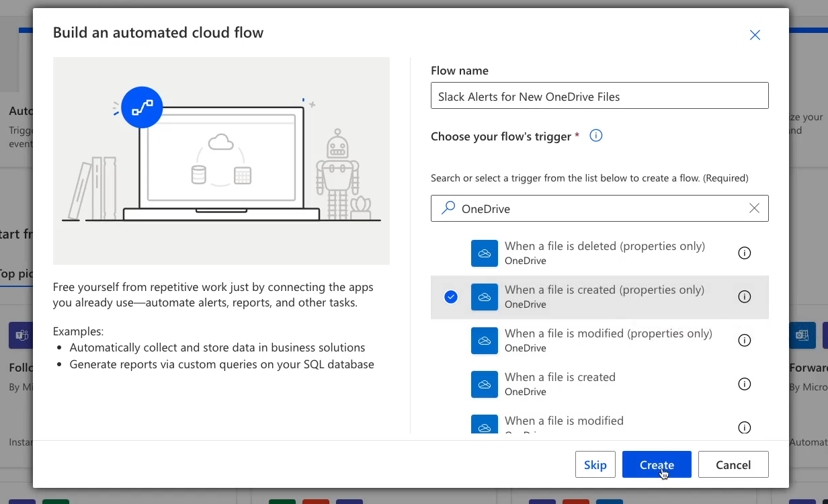The width and height of the screenshot is (828, 504).
Task: Uncheck the selected file created properties trigger
Action: 451,296
